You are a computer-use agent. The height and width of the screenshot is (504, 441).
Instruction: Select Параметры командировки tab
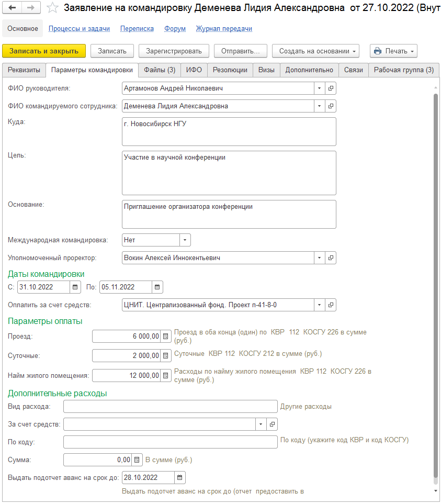click(92, 70)
